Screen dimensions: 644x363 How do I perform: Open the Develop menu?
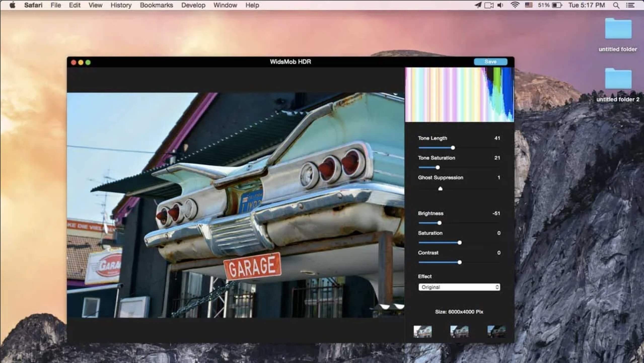point(193,5)
